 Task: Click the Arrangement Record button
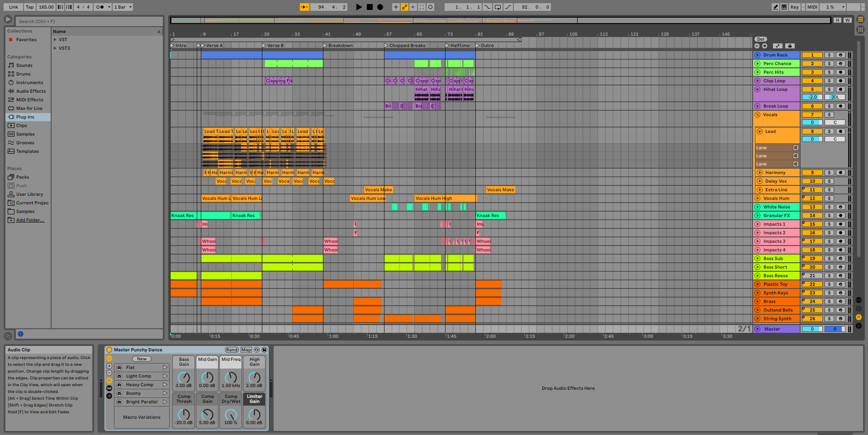[380, 7]
